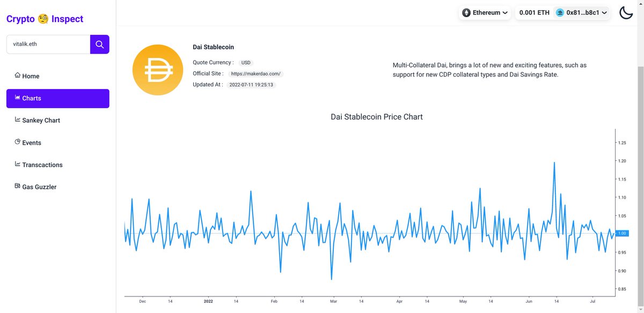Viewport: 644px width, 313px height.
Task: Click the magnifier search button
Action: (99, 44)
